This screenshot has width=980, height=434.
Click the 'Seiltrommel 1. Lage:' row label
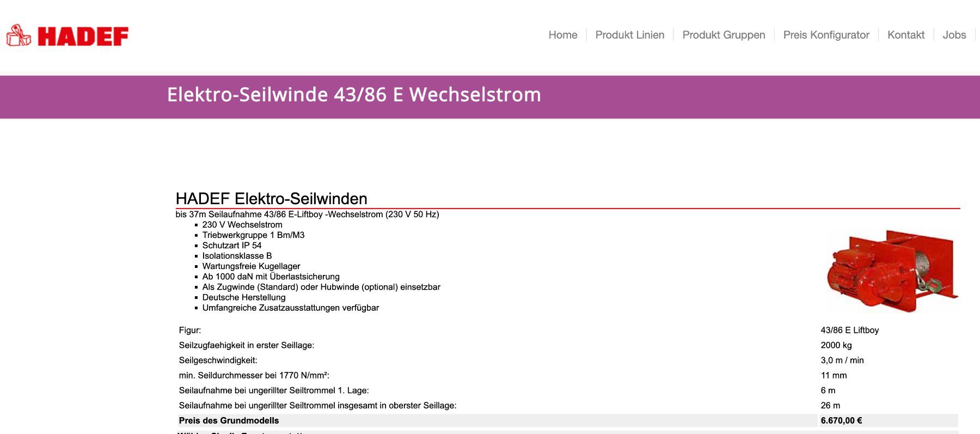(x=274, y=390)
